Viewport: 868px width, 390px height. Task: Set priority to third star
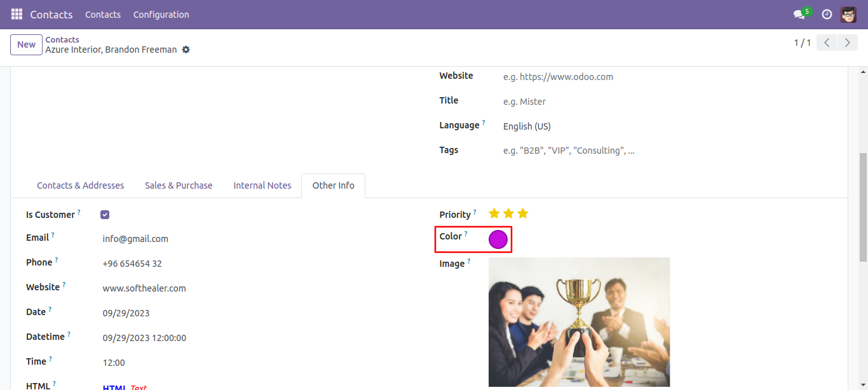click(522, 213)
